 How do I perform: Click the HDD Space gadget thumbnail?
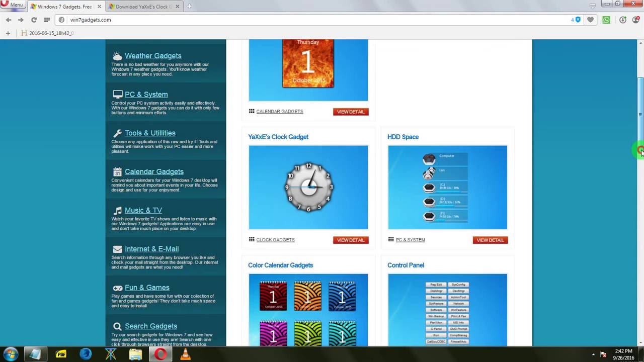coord(448,188)
